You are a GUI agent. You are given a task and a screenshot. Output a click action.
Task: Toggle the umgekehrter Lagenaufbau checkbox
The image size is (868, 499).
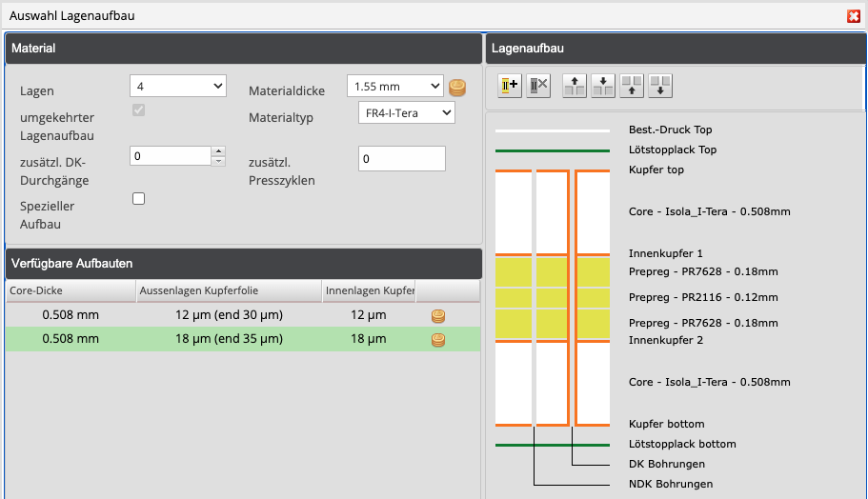pyautogui.click(x=139, y=110)
